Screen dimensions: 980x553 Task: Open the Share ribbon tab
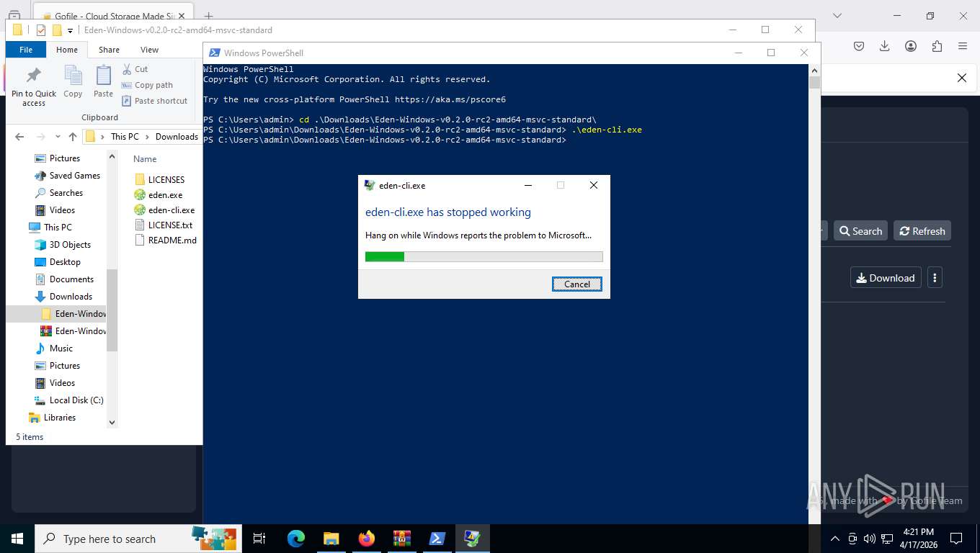tap(109, 50)
